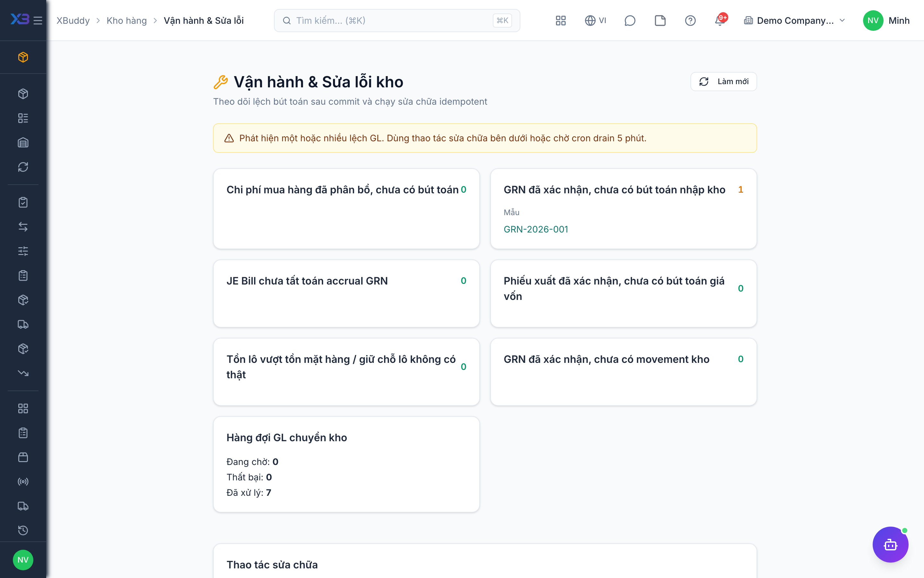Click the 'Tồn lô vượt tồn mặt hàng' card title

pyautogui.click(x=341, y=367)
